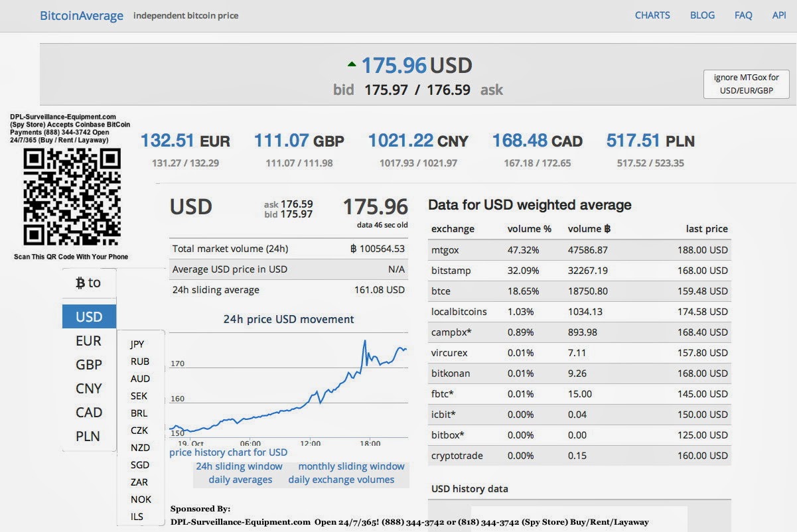Viewport: 797px width, 532px height.
Task: Click the btce exchange row name
Action: pos(441,291)
